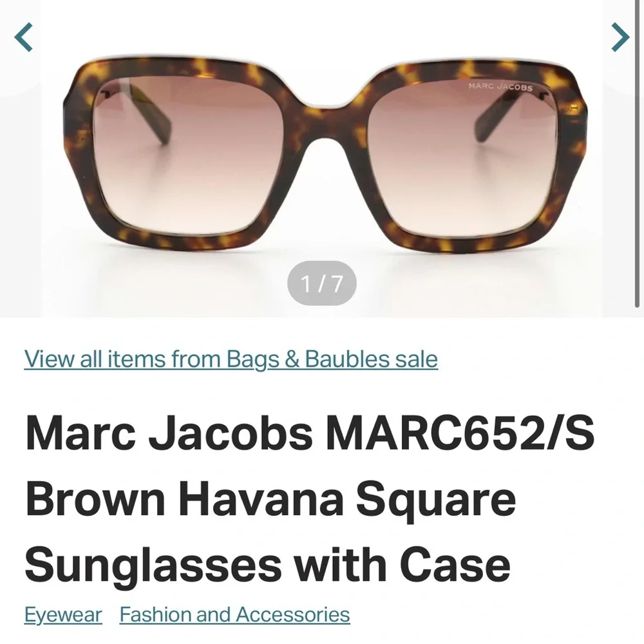Click the Marc Jacobs words in heading

pyautogui.click(x=169, y=433)
